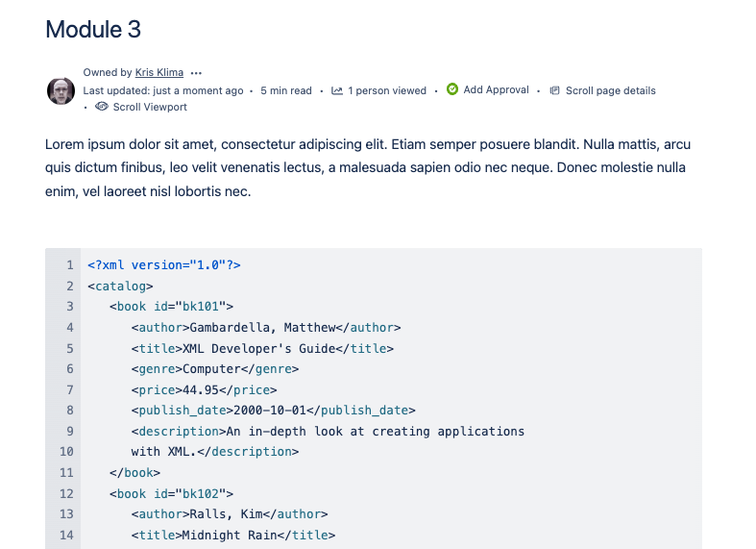Open Scroll Viewport

pyautogui.click(x=150, y=107)
